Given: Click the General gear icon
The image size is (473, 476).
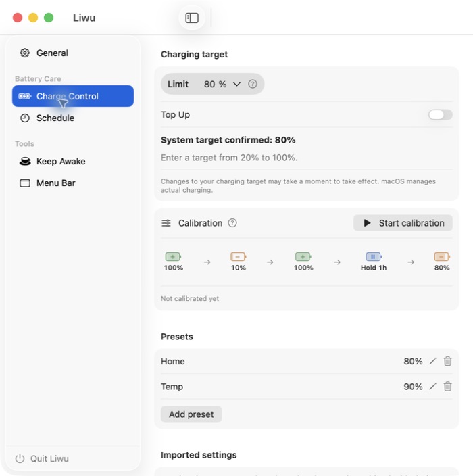Looking at the screenshot, I should click(25, 53).
